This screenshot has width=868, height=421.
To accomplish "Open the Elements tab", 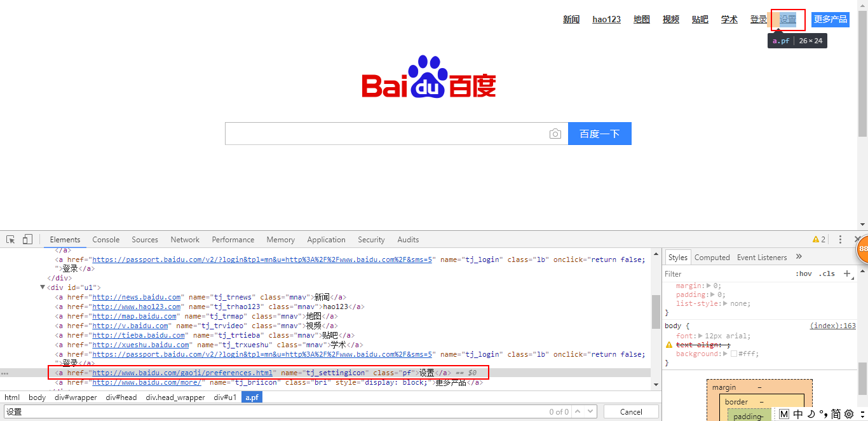I will [65, 240].
